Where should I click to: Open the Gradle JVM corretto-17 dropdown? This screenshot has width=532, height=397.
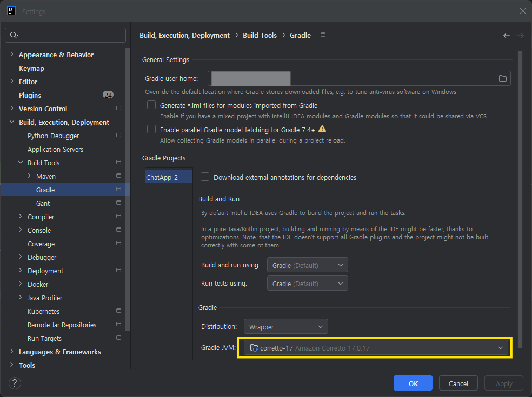pos(376,348)
